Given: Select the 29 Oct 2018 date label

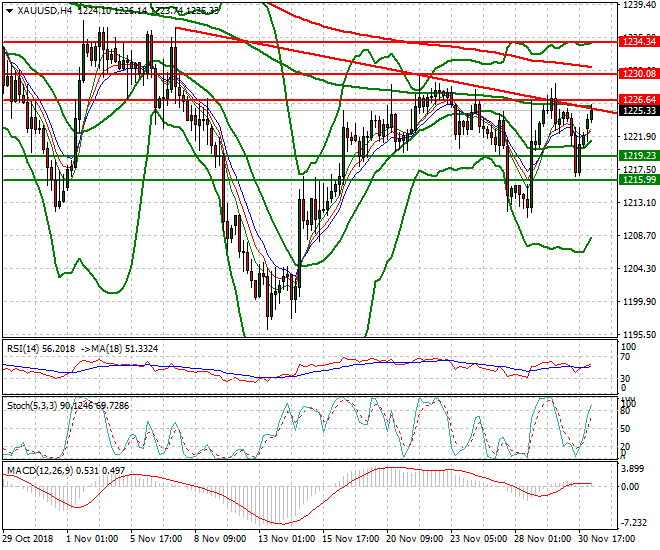Looking at the screenshot, I should point(28,539).
